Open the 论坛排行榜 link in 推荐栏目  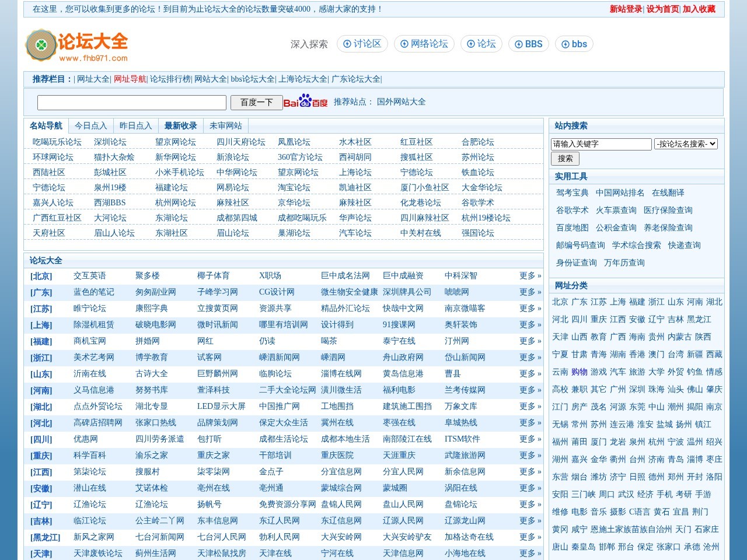tap(170, 79)
